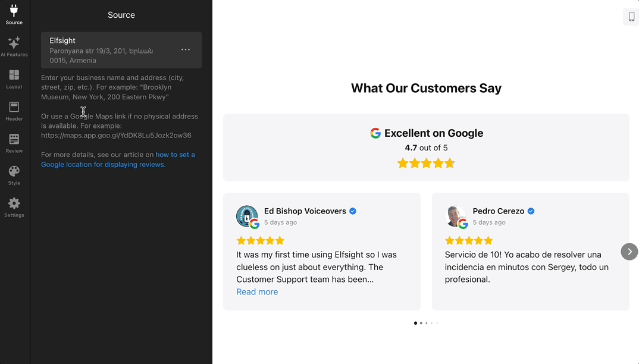This screenshot has height=364, width=639.
Task: Open the Style palette section
Action: (14, 175)
